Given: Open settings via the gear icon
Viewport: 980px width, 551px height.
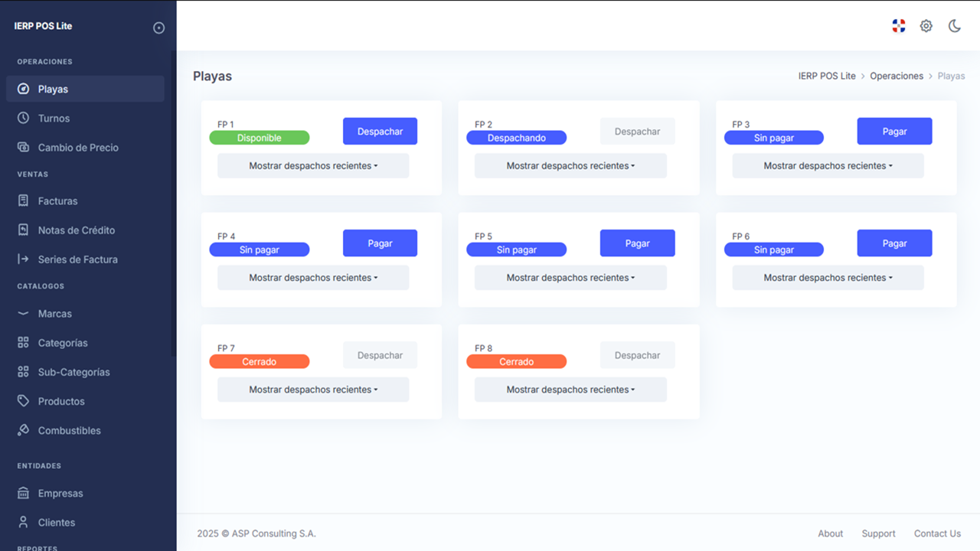Looking at the screenshot, I should 926,26.
